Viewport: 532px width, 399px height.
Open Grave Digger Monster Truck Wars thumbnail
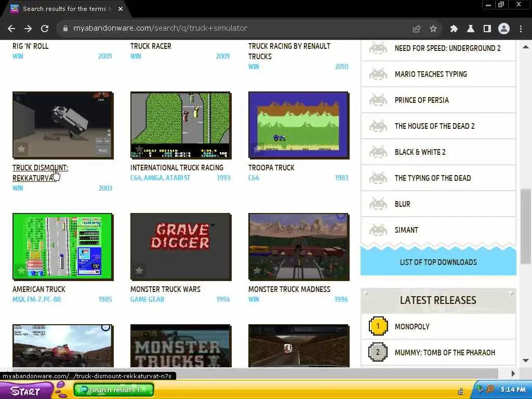[x=181, y=247]
